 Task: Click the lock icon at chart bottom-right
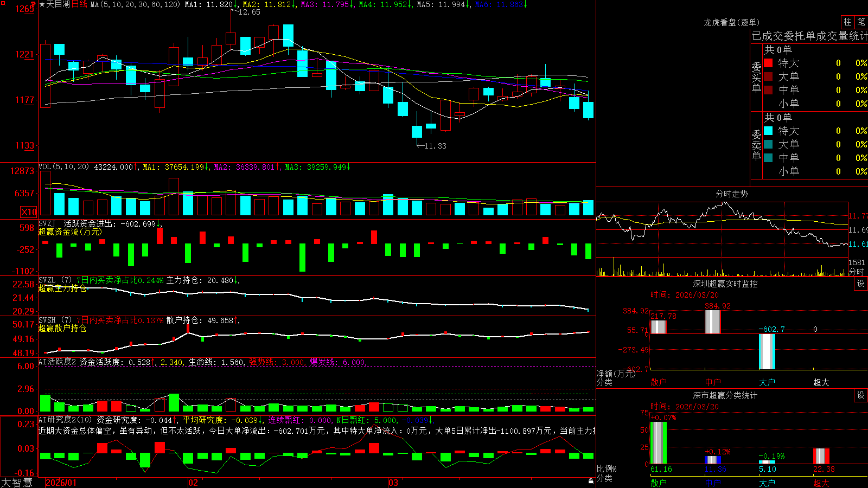591,481
